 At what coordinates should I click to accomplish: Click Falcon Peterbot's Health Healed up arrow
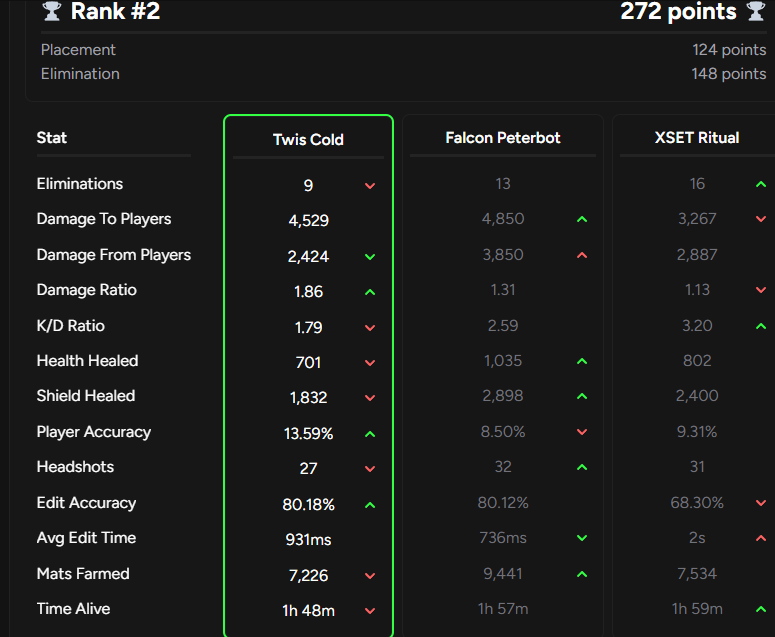[x=582, y=361]
